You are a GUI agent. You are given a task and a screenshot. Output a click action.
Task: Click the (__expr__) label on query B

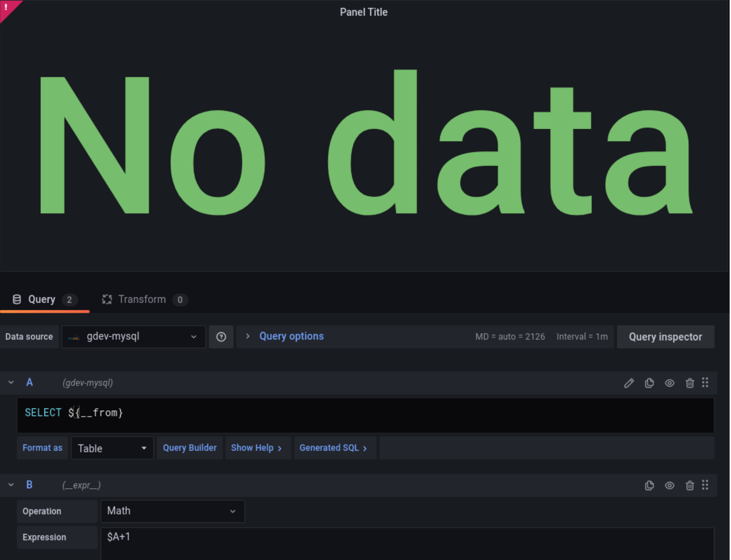tap(81, 485)
